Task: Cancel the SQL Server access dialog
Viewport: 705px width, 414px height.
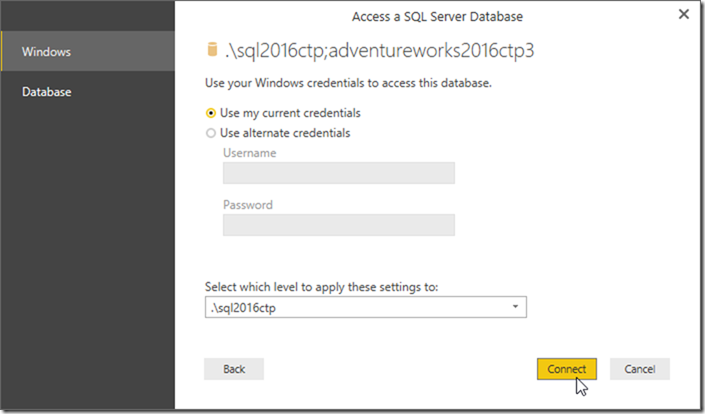Action: point(639,369)
